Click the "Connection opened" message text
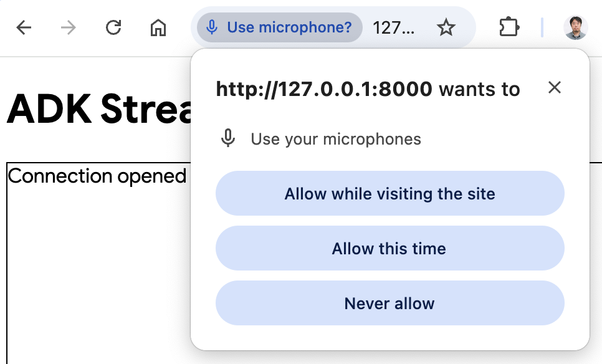Screen dimensions: 602x364 click(97, 176)
